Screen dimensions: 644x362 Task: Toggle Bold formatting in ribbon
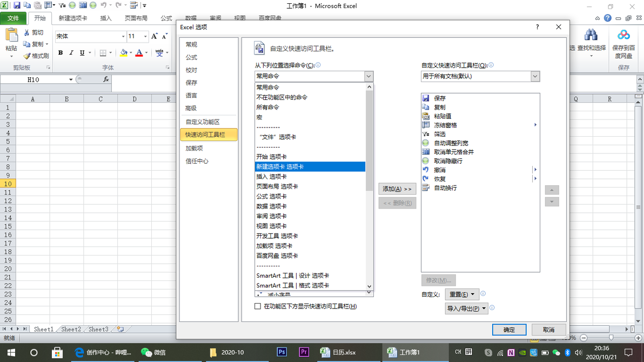[x=61, y=52]
